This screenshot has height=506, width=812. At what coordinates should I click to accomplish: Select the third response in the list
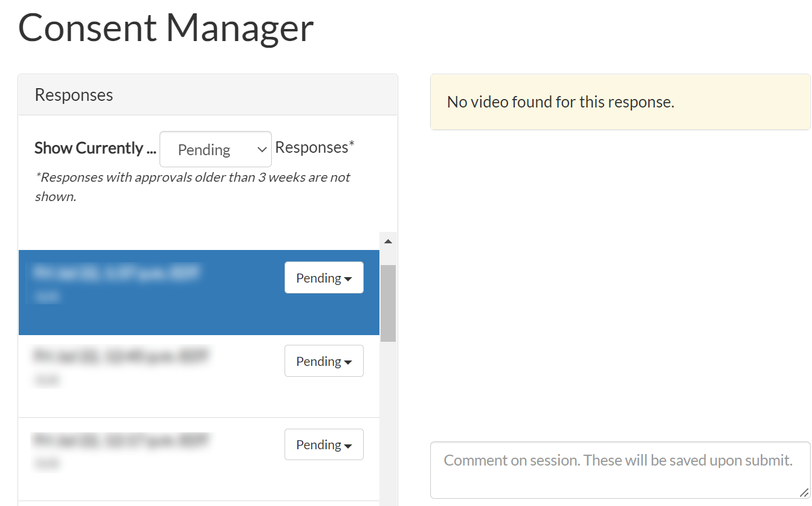click(x=199, y=460)
